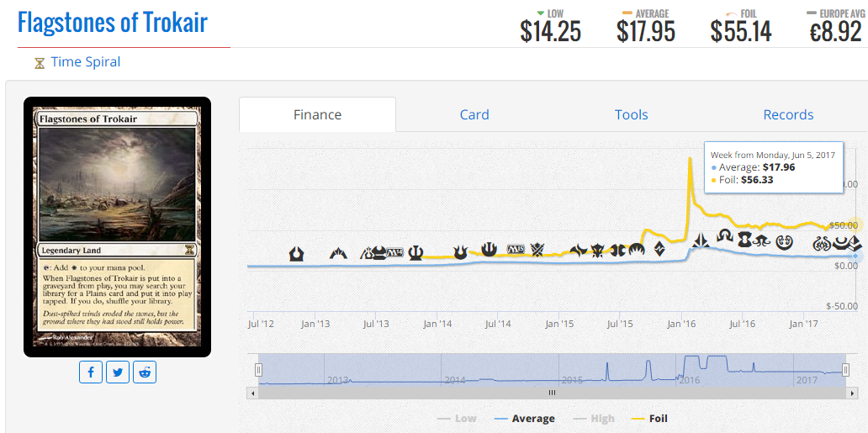Click the Return to Ravnica set icon on chart
Image resolution: width=868 pixels, height=433 pixels.
coord(297,254)
